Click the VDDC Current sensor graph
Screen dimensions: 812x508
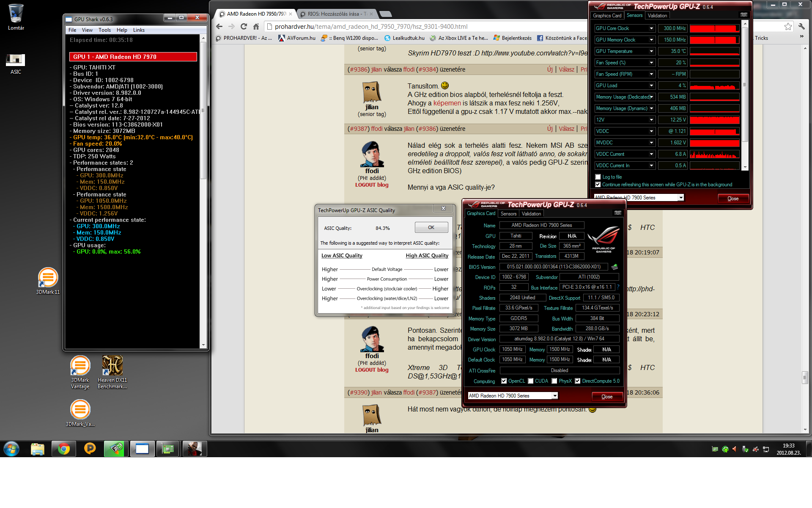(x=715, y=154)
